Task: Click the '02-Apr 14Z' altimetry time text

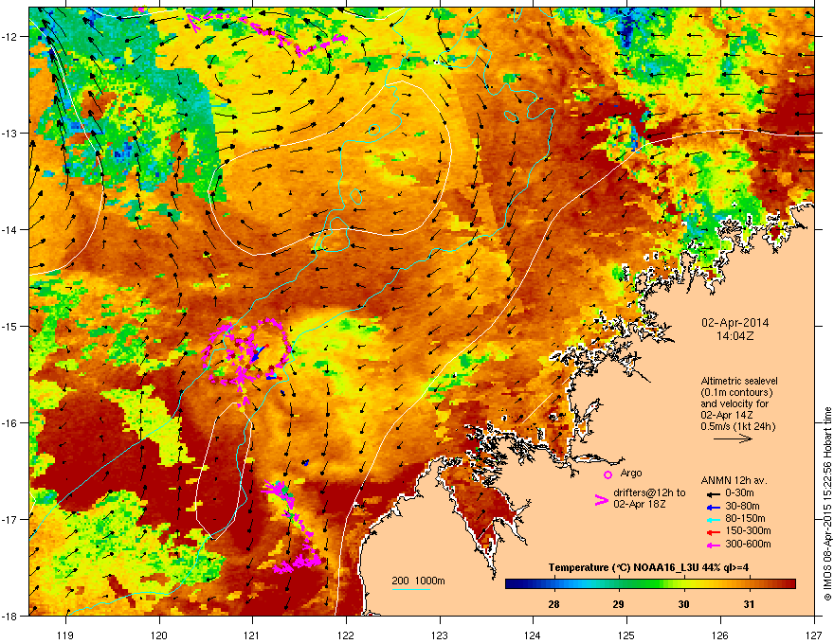Action: coord(726,415)
